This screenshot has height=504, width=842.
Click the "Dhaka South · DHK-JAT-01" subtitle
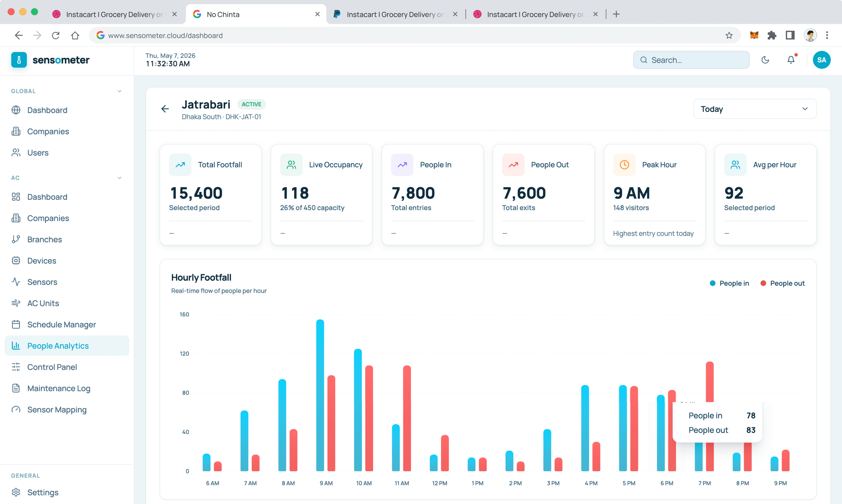[x=221, y=116]
